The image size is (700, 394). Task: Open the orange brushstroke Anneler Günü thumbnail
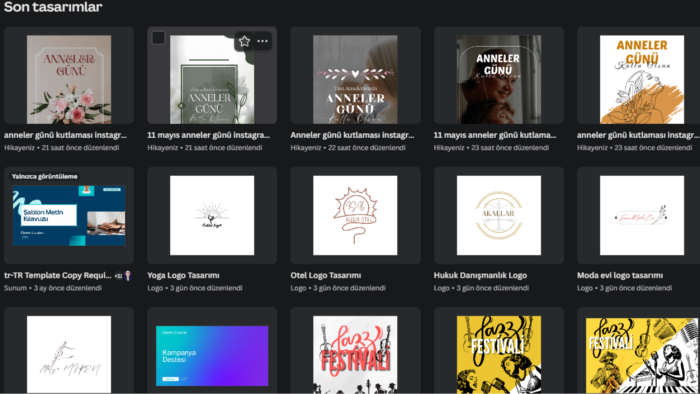tap(642, 79)
